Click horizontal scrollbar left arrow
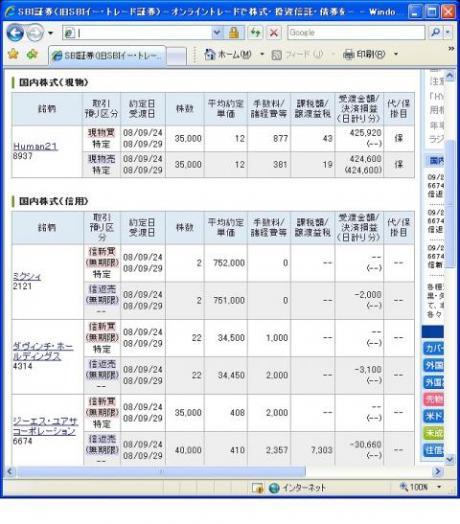Viewport: 460px width, 524px height. pos(10,472)
